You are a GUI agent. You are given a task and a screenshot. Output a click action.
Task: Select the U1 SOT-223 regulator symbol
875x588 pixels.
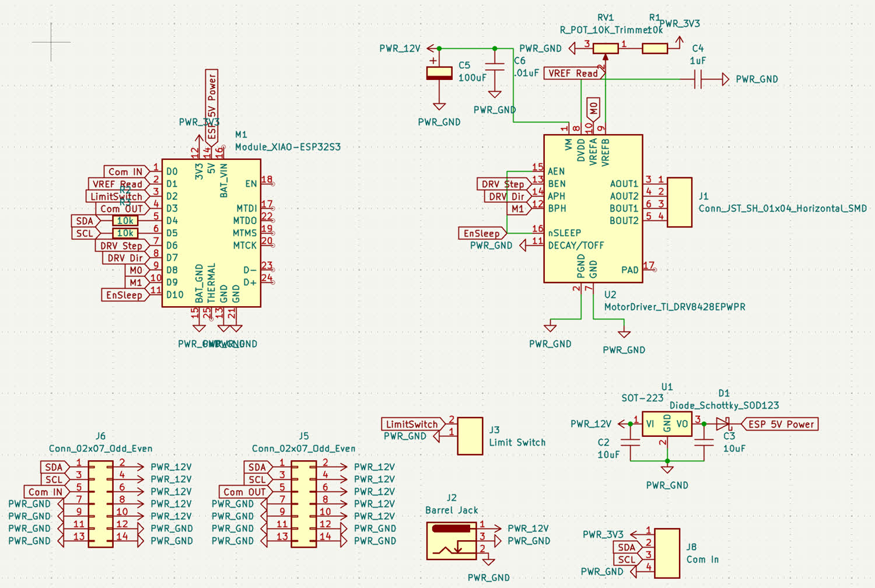[x=667, y=424]
